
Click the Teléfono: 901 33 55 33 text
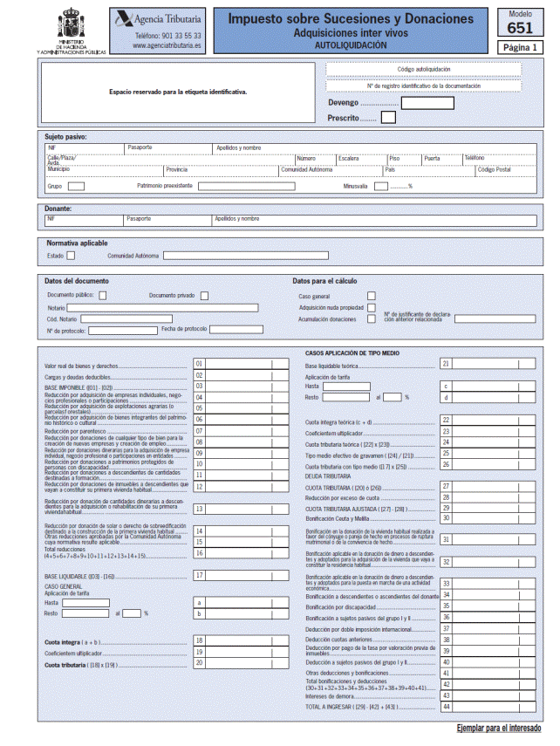[x=168, y=36]
